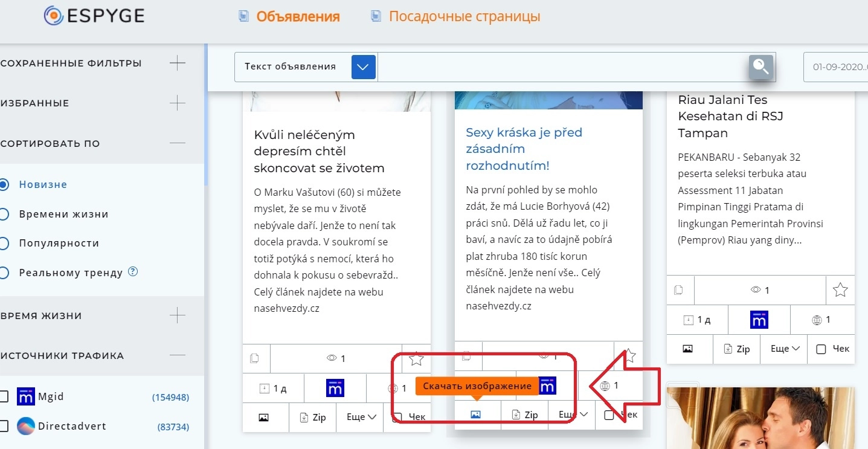The height and width of the screenshot is (449, 868).
Task: Click the copy icon in the Riau Jalani card
Action: [679, 290]
